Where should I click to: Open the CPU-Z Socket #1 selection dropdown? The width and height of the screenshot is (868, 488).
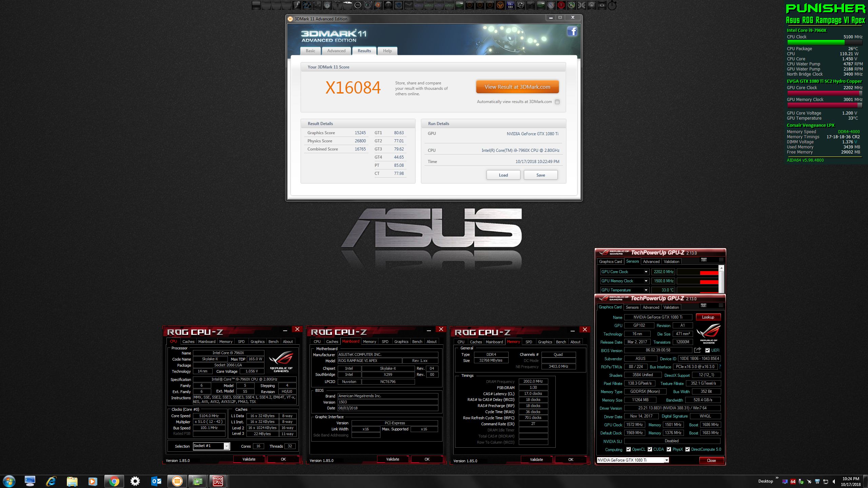226,446
